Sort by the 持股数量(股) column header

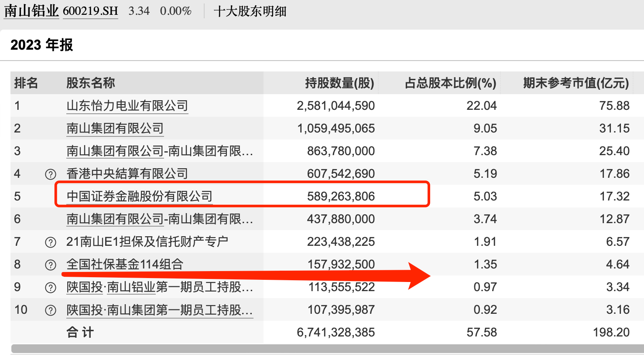pyautogui.click(x=340, y=82)
